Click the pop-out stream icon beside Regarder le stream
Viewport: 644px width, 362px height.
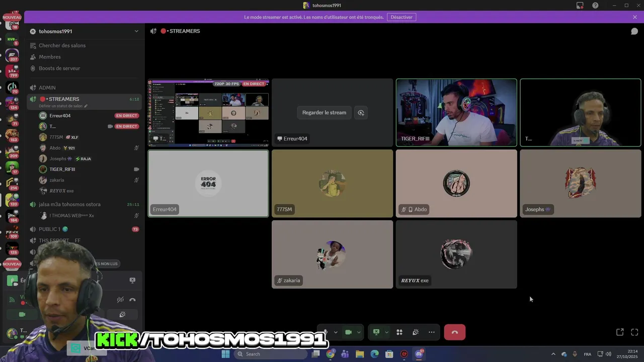pos(361,113)
